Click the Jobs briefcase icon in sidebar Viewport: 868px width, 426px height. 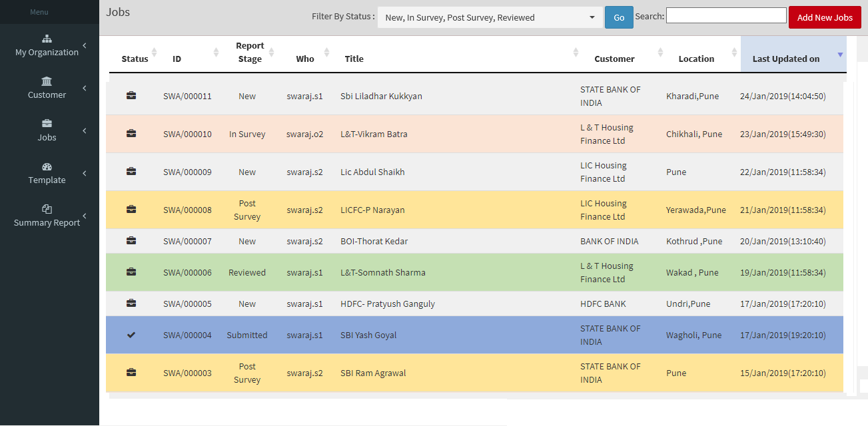(x=47, y=124)
